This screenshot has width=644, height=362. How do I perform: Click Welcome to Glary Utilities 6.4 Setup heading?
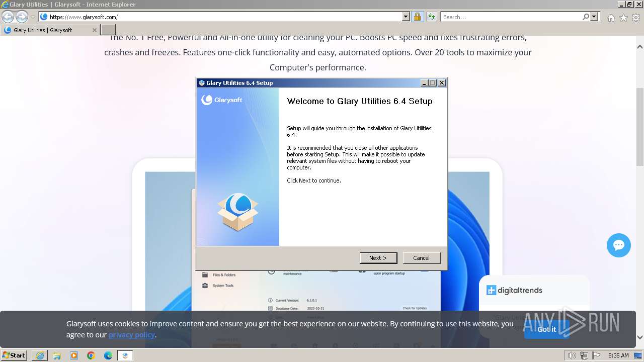pyautogui.click(x=360, y=101)
